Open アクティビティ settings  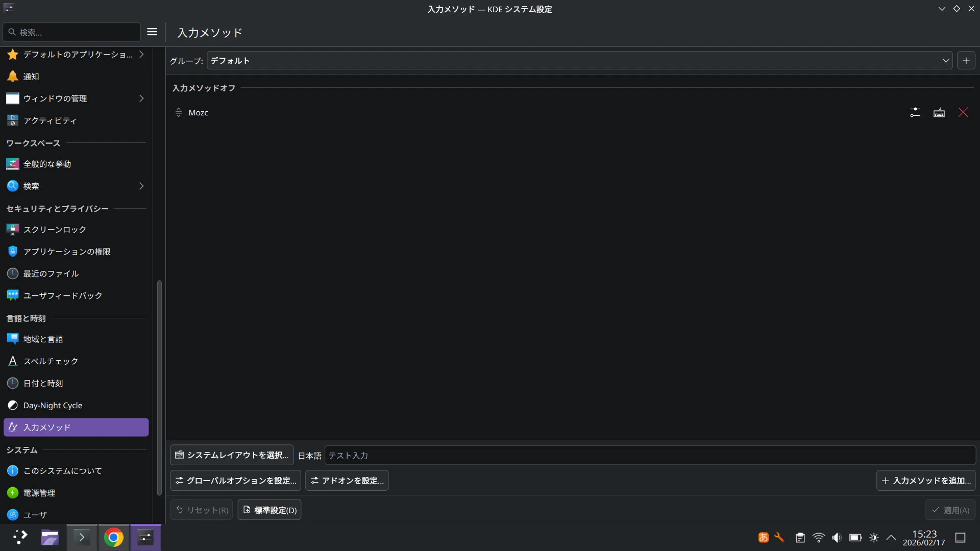[x=76, y=120]
